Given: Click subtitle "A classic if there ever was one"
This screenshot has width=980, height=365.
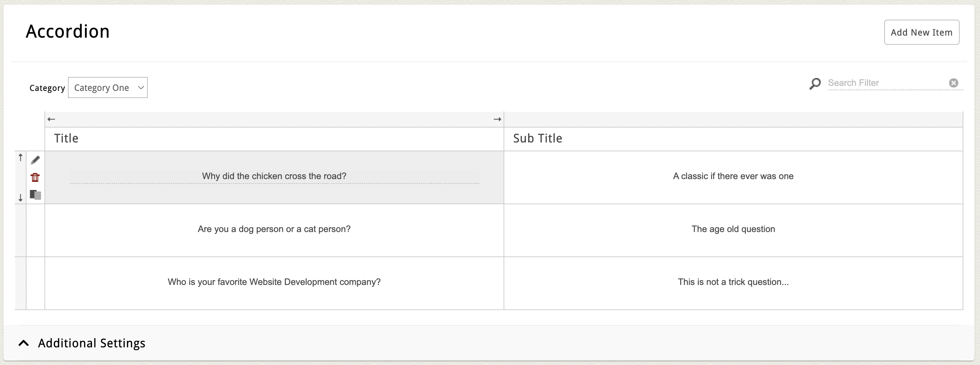Looking at the screenshot, I should [x=733, y=176].
